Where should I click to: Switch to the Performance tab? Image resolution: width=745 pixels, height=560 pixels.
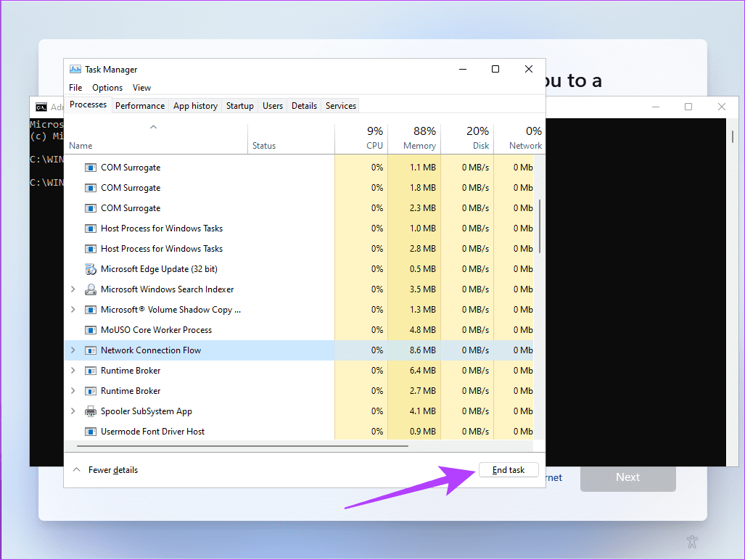pyautogui.click(x=140, y=106)
